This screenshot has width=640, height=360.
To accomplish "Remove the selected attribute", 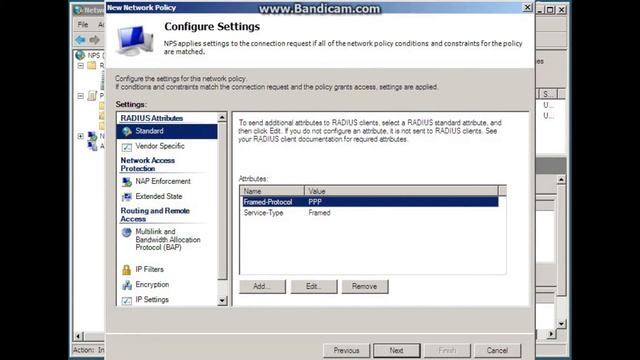I will pyautogui.click(x=364, y=286).
